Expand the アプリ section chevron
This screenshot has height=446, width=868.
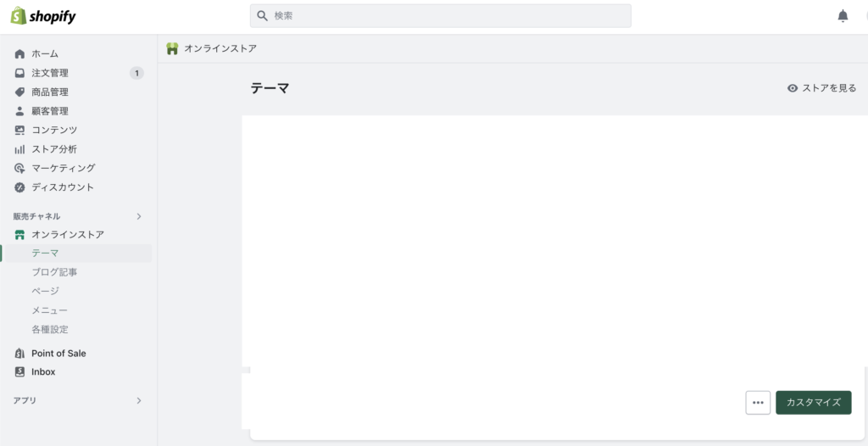pos(139,400)
